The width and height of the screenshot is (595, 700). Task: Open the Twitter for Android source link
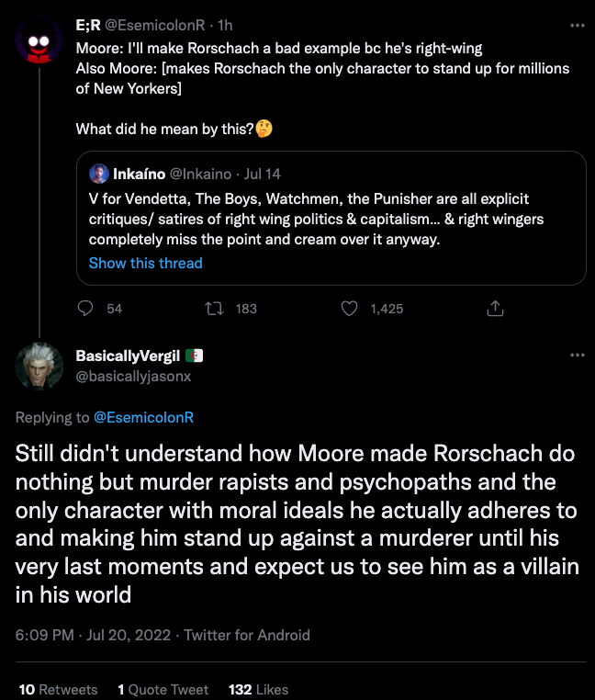coord(247,635)
